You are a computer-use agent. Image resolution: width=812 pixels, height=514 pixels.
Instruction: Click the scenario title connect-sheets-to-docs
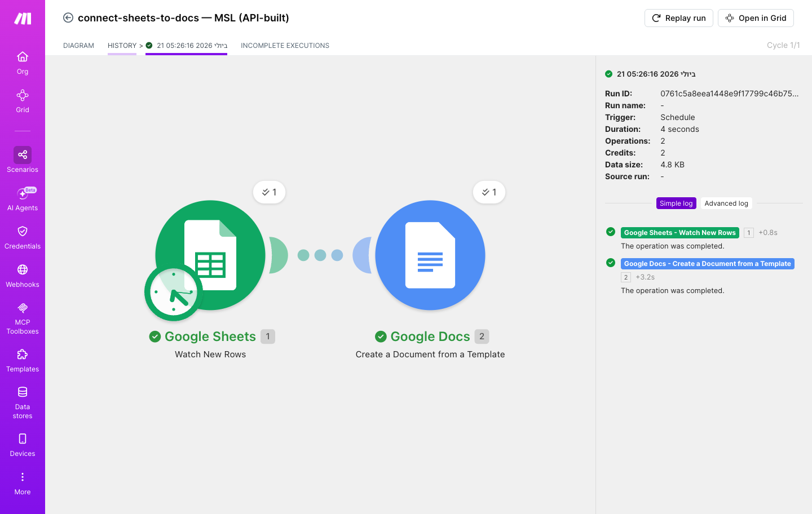(x=183, y=18)
